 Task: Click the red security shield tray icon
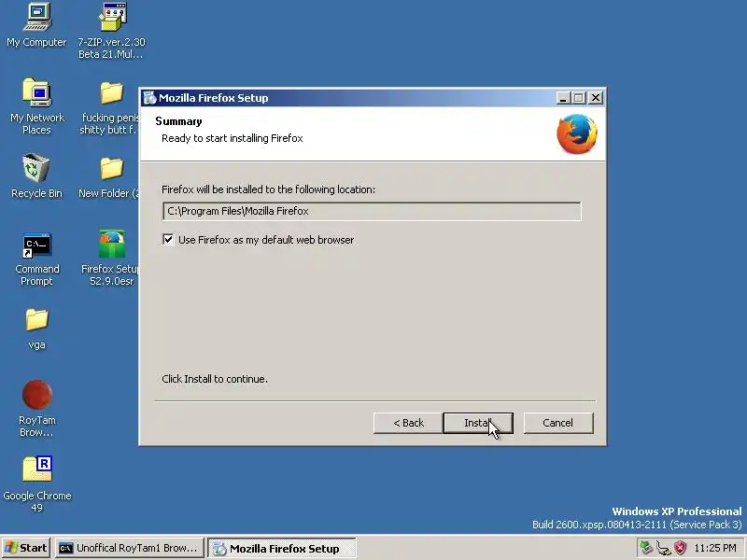click(x=681, y=548)
